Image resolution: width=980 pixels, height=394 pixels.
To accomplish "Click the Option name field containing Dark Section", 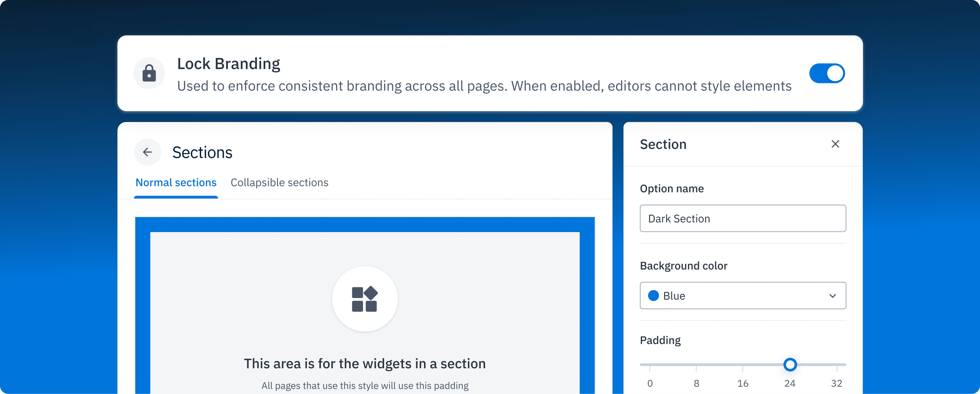I will [x=743, y=218].
